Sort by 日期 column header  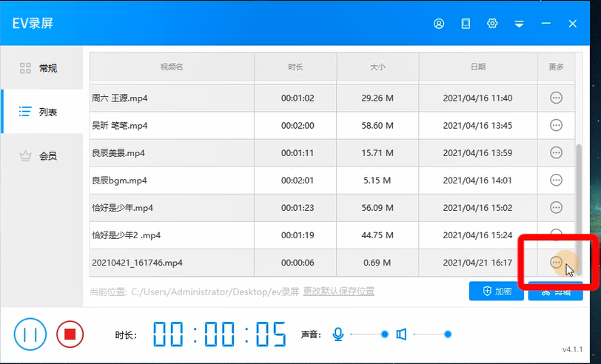pyautogui.click(x=478, y=67)
